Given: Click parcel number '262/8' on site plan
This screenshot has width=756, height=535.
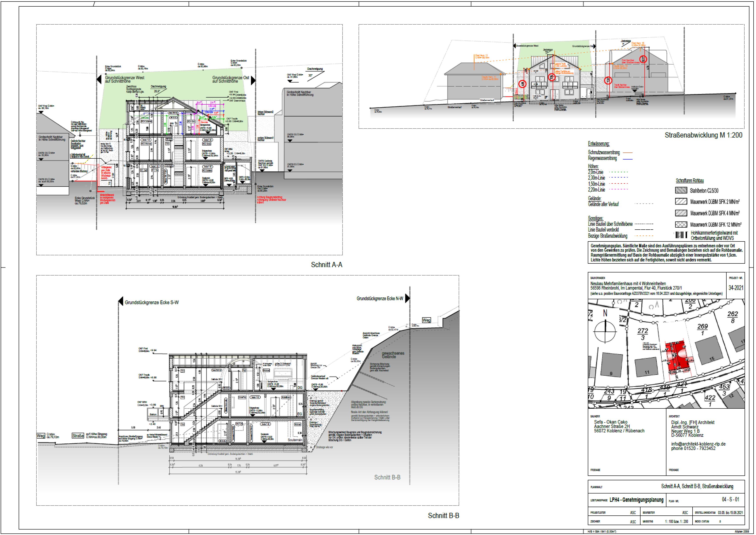Looking at the screenshot, I should 733,317.
